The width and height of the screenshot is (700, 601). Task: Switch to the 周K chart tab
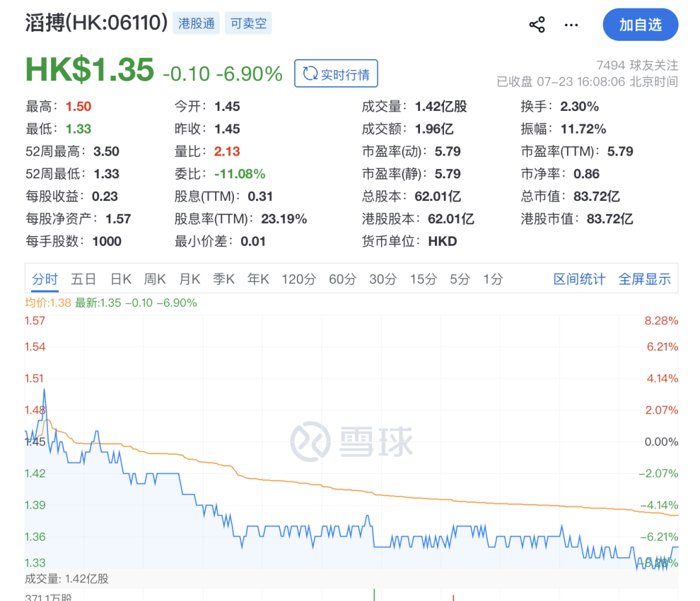point(155,279)
